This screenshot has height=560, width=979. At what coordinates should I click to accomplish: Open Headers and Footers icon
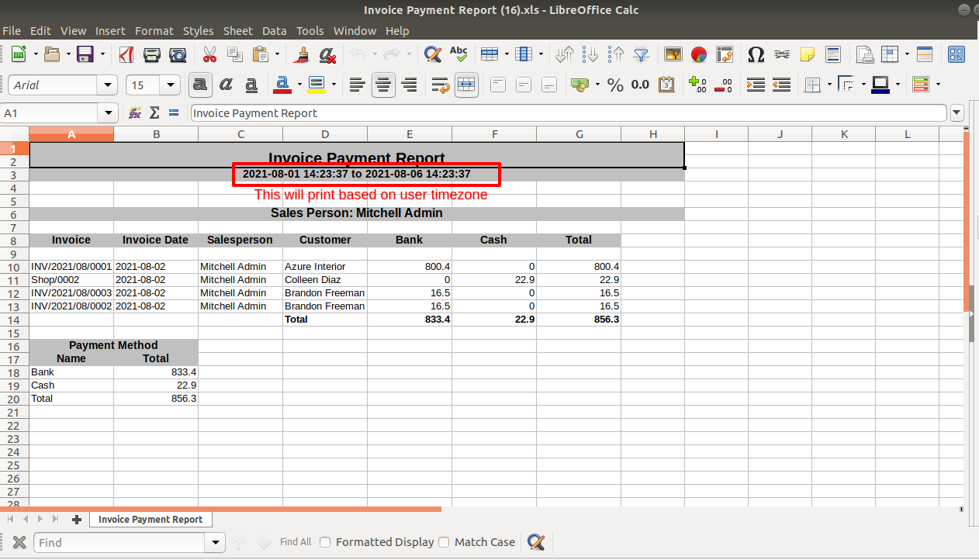tap(832, 54)
